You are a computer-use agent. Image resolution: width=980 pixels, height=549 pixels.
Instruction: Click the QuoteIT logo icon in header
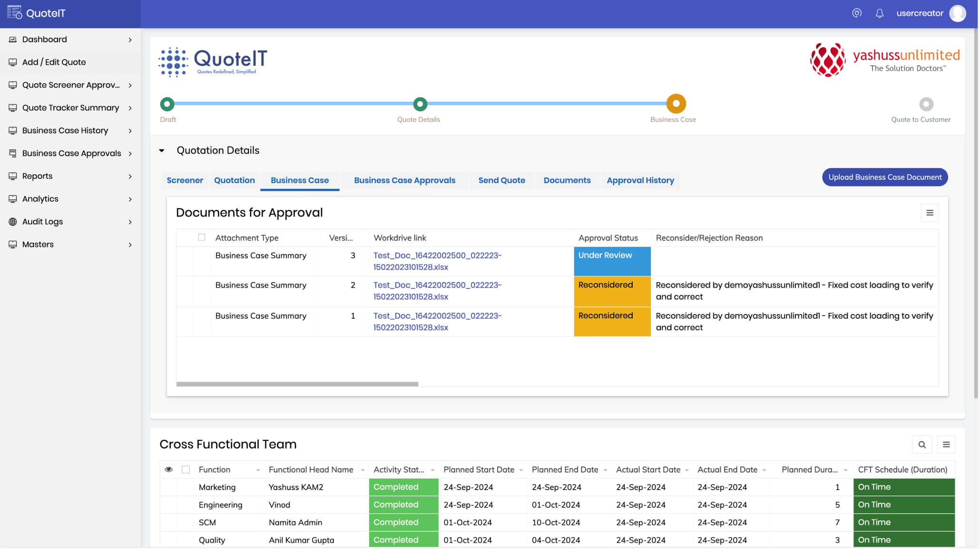pos(15,13)
